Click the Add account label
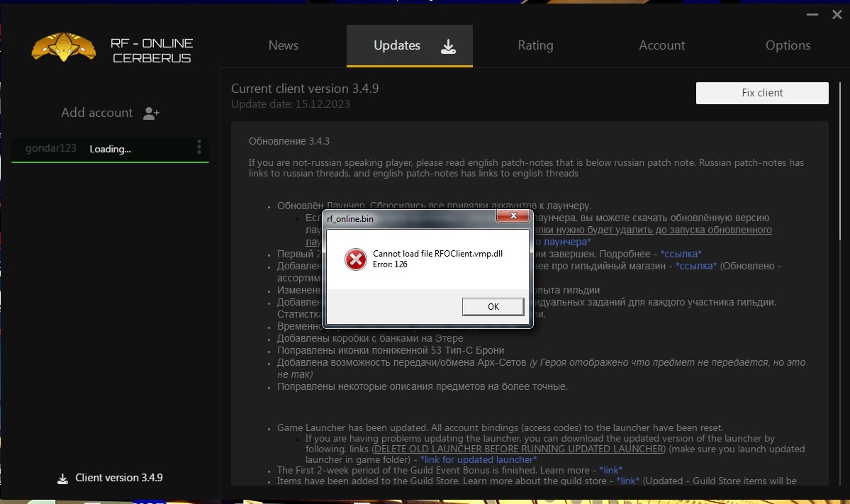850x504 pixels. click(x=97, y=113)
